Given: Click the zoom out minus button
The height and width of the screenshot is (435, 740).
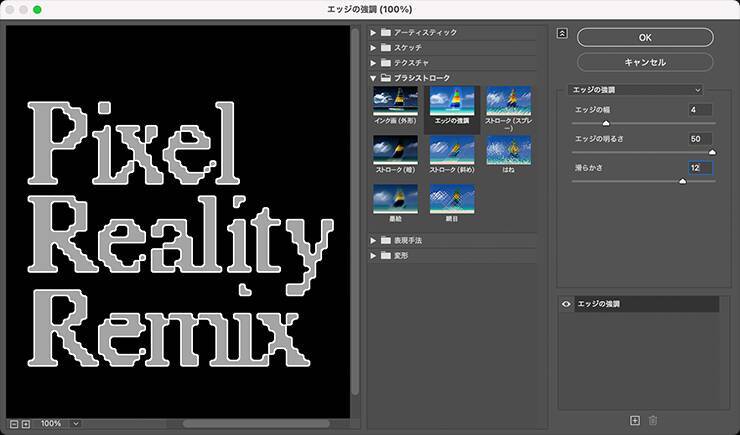Looking at the screenshot, I should [14, 424].
